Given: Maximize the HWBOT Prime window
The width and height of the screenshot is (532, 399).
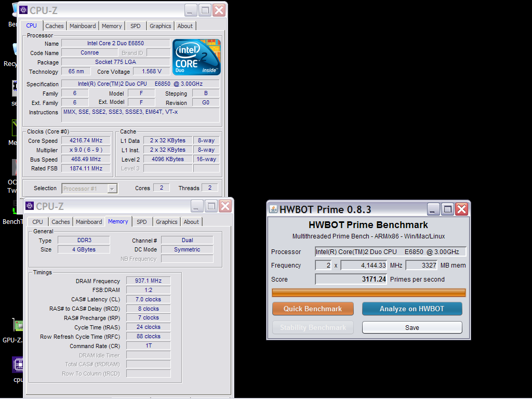Looking at the screenshot, I should point(447,209).
